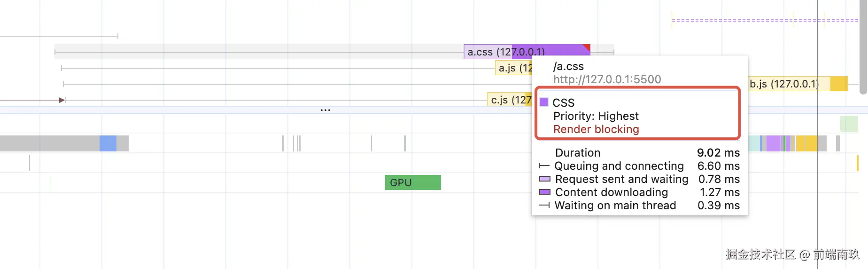
Task: Select the c.js network request bar
Action: [x=510, y=100]
